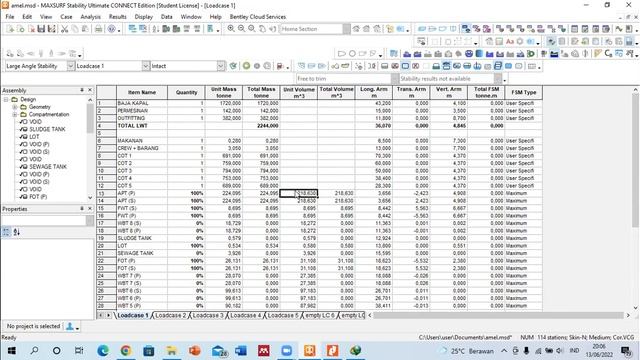Click the Rotate view icon

273,29
